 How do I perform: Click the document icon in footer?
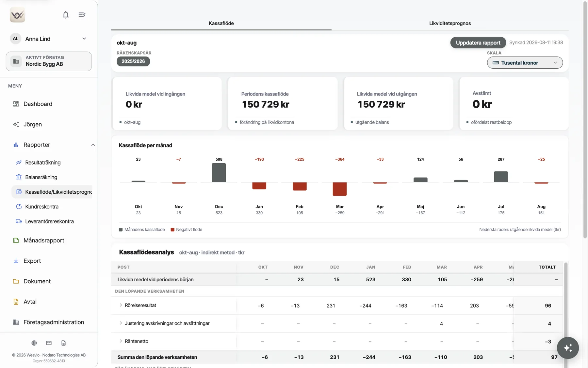coord(63,343)
